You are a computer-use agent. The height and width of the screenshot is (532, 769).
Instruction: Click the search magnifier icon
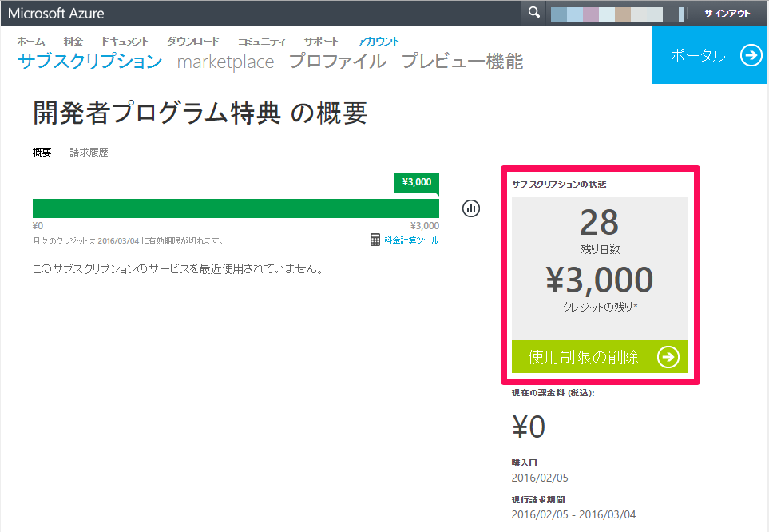tap(533, 12)
